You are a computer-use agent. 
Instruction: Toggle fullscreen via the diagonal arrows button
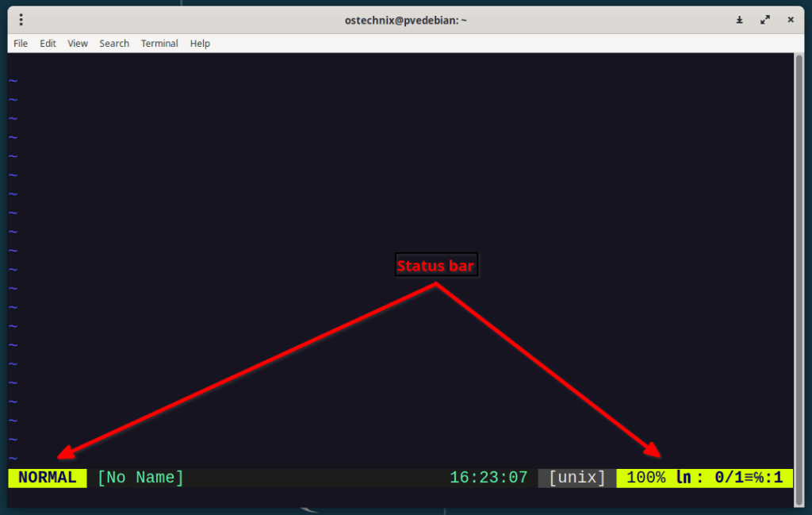[765, 19]
